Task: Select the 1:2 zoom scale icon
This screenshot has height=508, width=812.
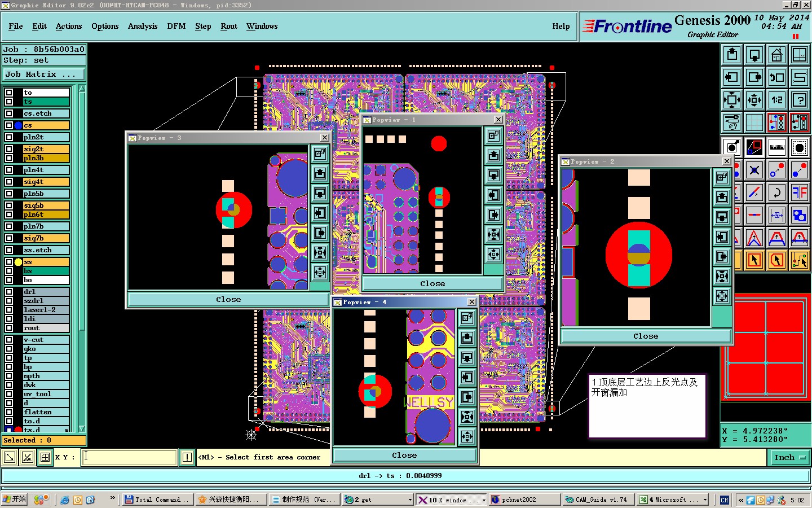Action: click(777, 100)
